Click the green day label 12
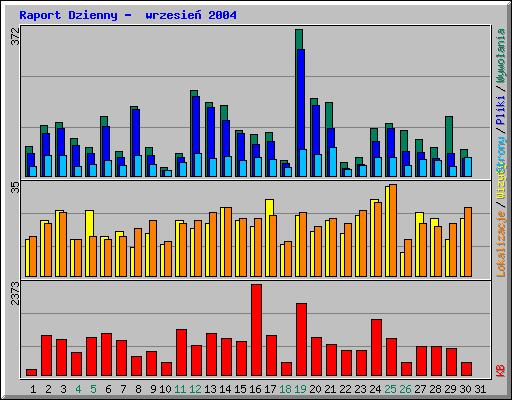The height and width of the screenshot is (400, 512). click(195, 389)
